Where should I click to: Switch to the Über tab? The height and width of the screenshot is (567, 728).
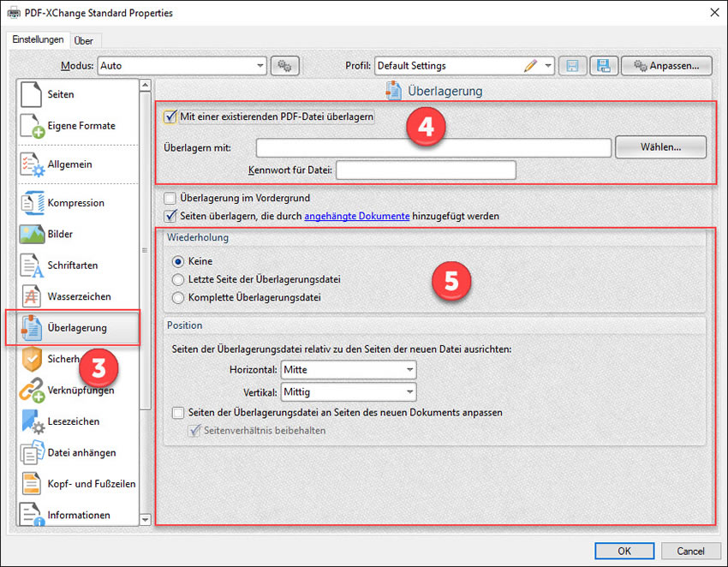click(x=84, y=41)
